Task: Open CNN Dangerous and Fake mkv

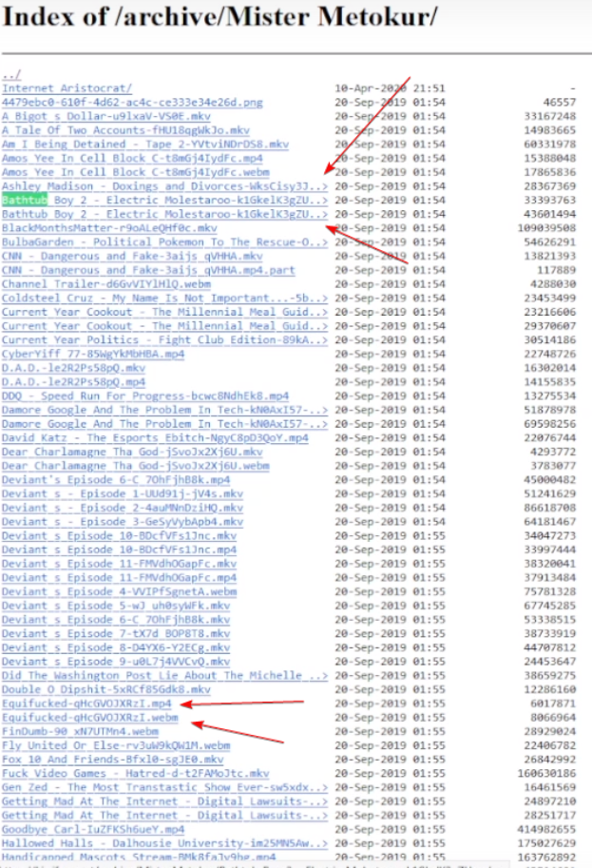Action: 132,257
